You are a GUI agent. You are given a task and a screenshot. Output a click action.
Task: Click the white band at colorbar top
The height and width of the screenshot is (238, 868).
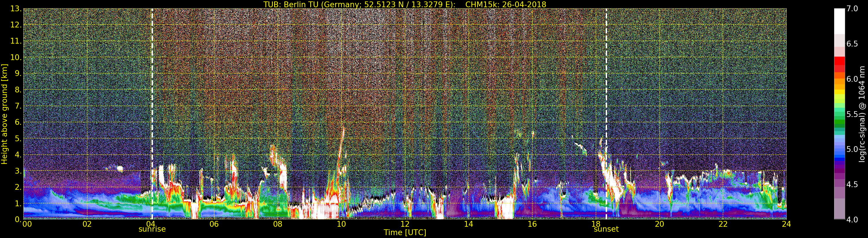(x=839, y=21)
